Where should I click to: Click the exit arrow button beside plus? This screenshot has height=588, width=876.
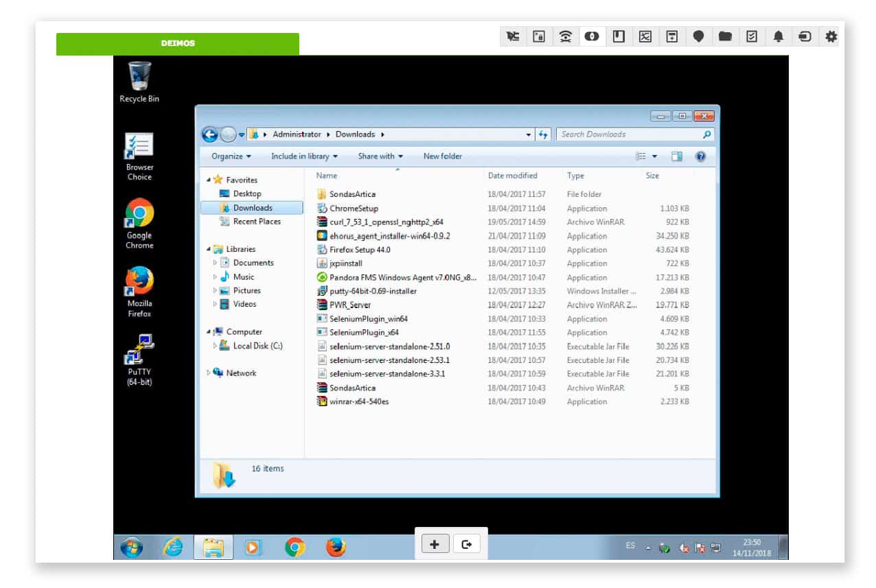(x=467, y=544)
